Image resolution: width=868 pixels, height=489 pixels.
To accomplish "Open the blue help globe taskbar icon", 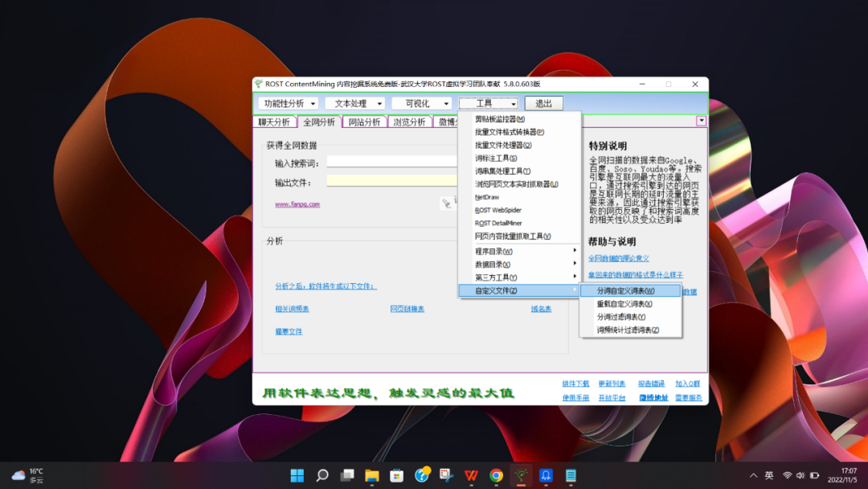I will point(422,475).
